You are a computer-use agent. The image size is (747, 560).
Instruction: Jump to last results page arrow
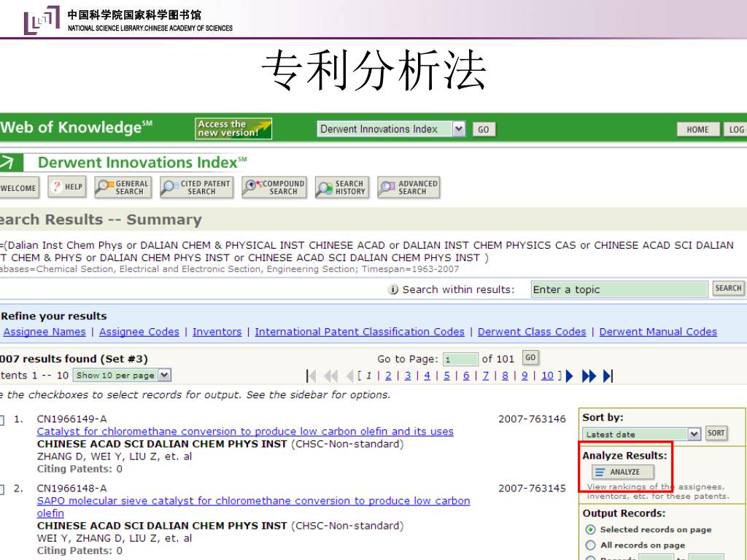(x=608, y=376)
